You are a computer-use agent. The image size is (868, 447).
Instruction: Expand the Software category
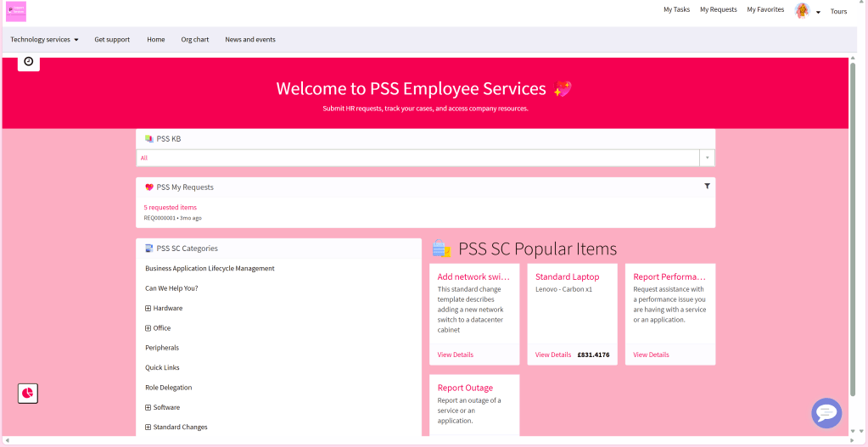coord(148,408)
